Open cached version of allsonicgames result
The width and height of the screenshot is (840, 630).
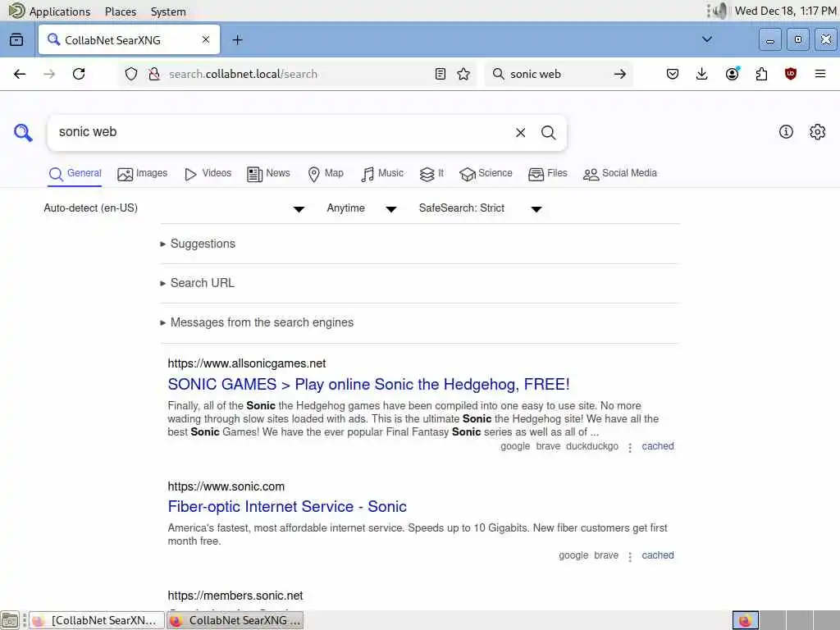click(658, 446)
